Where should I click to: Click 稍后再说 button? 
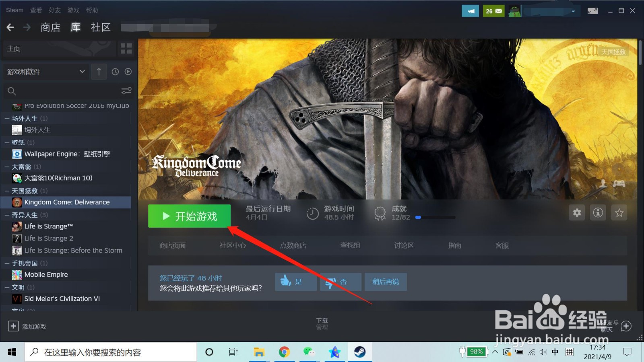[x=386, y=282]
